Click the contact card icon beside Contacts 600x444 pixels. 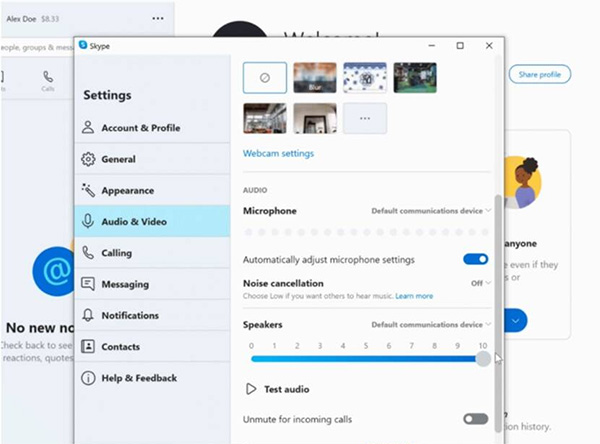(88, 346)
